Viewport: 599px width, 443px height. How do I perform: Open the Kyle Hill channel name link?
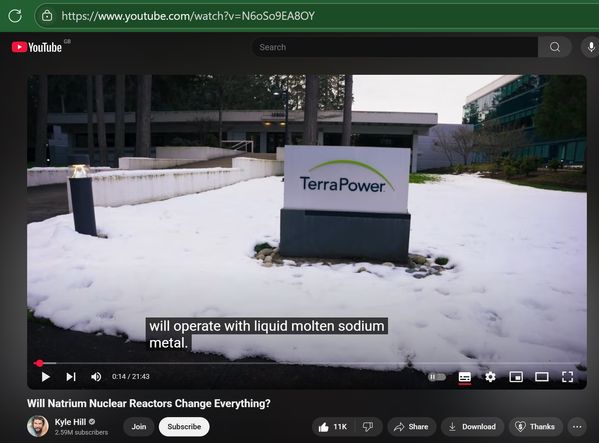(x=70, y=422)
